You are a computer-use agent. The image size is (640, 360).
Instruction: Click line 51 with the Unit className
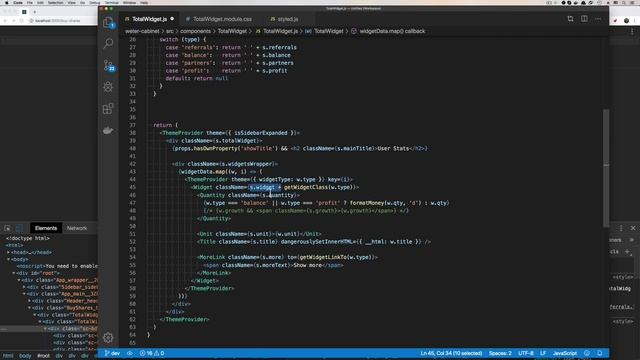(x=259, y=234)
